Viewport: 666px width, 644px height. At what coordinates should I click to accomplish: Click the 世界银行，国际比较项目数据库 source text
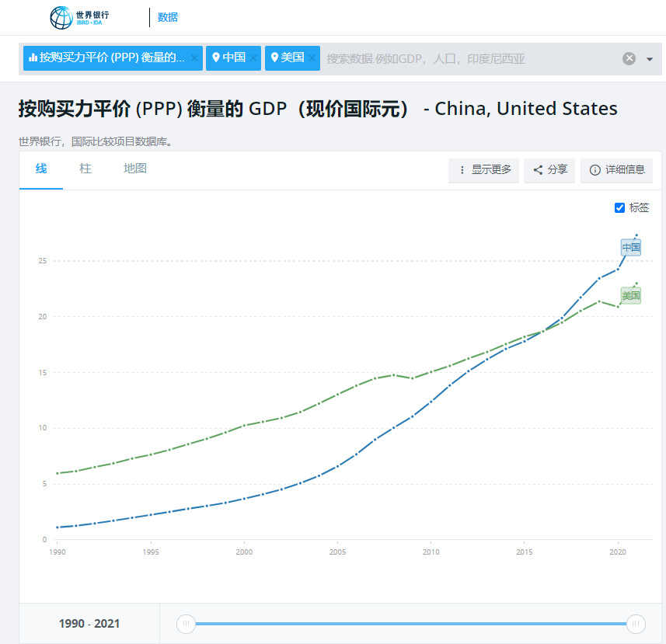(96, 141)
